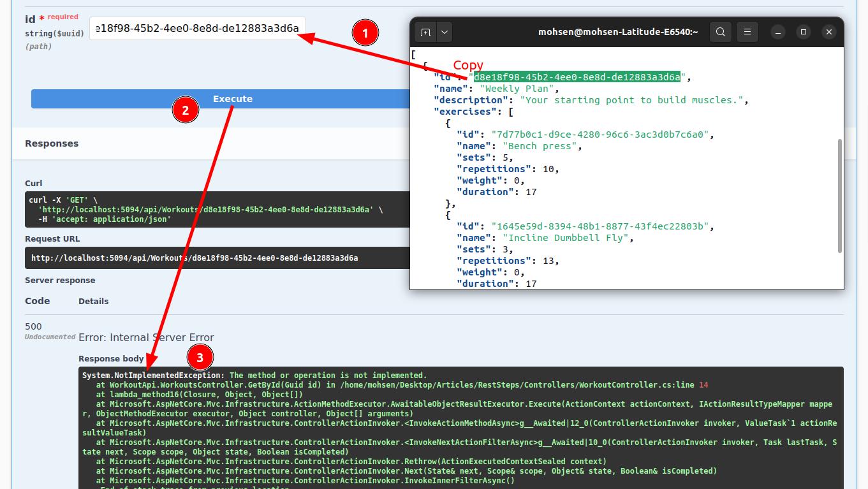
Task: Maximize the terminal window
Action: point(803,32)
